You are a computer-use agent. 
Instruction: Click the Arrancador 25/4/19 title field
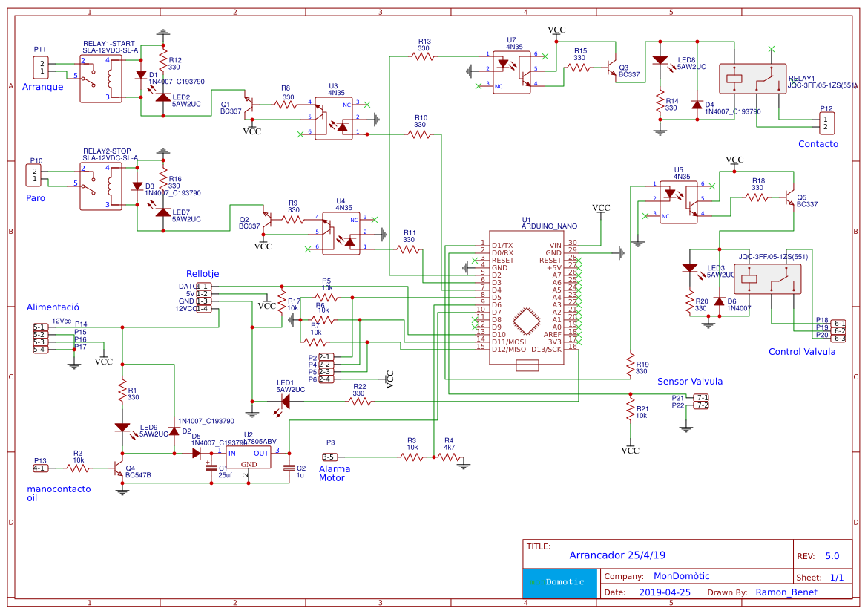point(618,555)
